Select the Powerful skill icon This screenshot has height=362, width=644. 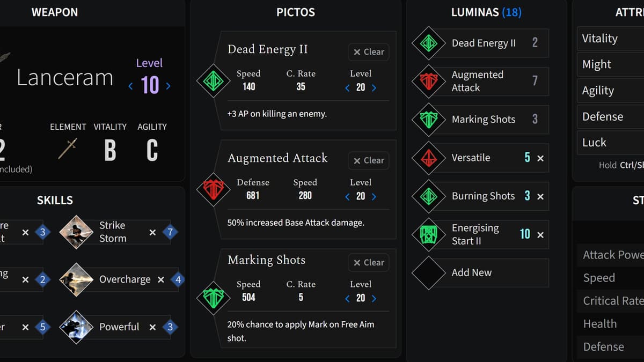click(x=76, y=327)
